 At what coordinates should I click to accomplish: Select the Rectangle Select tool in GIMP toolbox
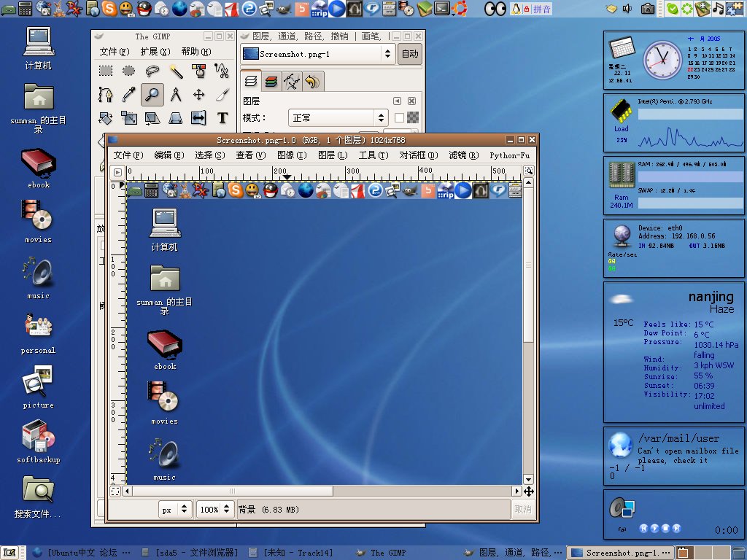pos(106,71)
